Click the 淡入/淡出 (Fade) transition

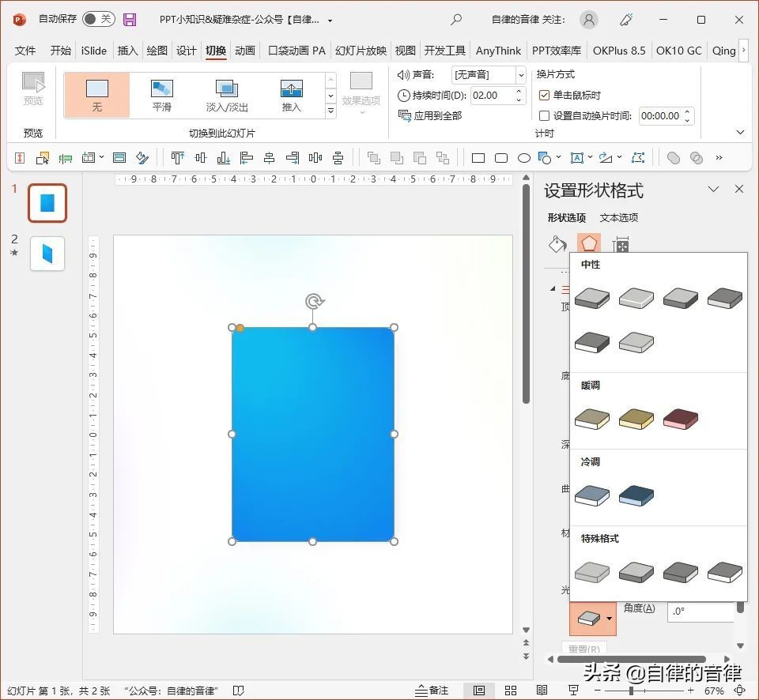(x=227, y=95)
